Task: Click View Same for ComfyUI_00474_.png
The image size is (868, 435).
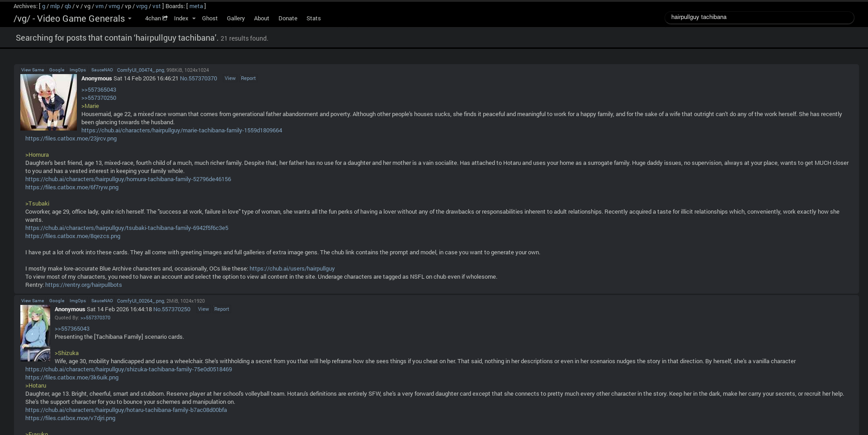Action: tap(33, 70)
